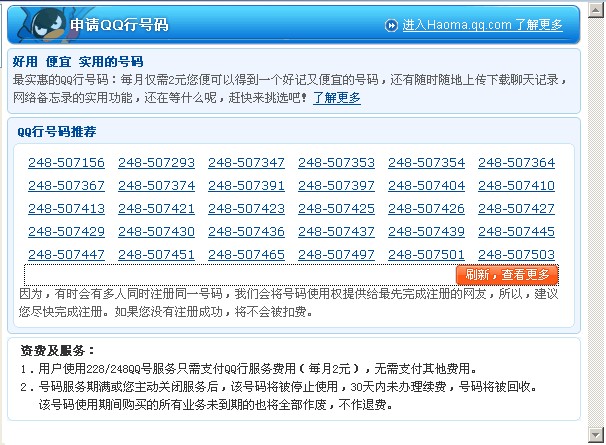This screenshot has width=606, height=445.
Task: Open the Haoma.qq.com 了解更多 link
Action: click(482, 25)
